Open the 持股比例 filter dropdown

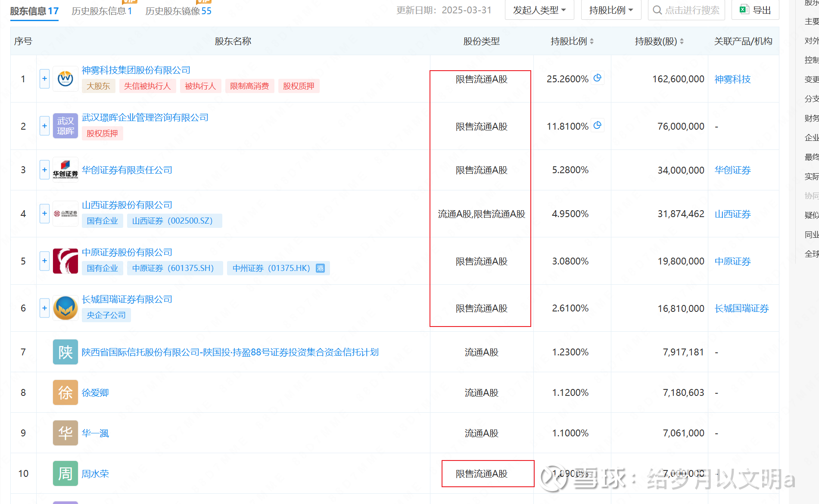611,10
